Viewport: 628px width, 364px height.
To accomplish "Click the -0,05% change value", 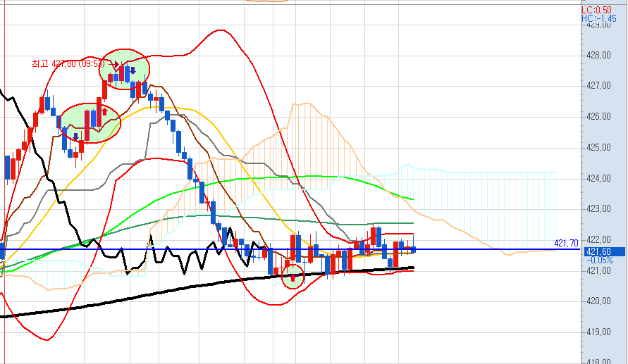I will 600,261.
